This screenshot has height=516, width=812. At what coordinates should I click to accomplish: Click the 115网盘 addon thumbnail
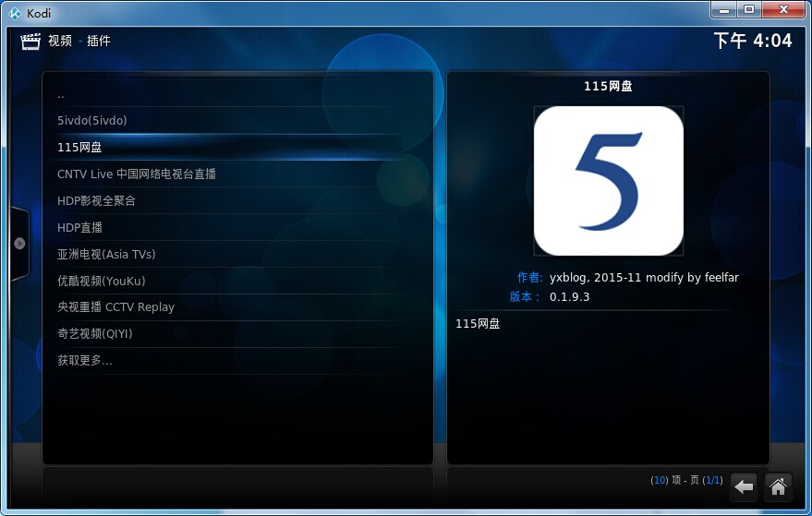608,181
